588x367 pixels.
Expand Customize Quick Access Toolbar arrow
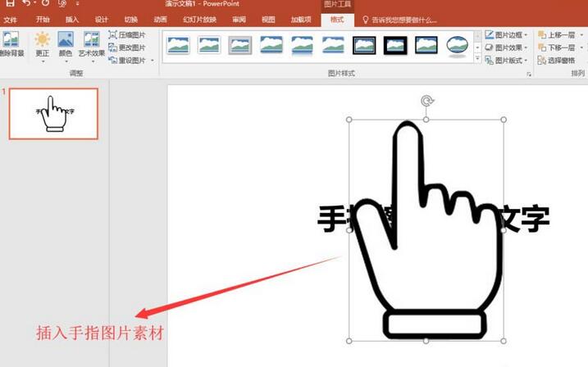tap(78, 4)
